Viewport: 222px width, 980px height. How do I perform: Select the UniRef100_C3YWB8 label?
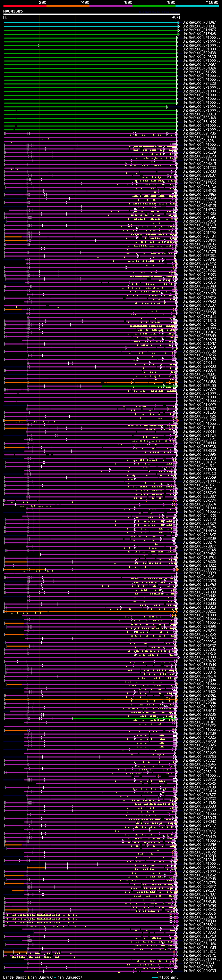(199, 382)
